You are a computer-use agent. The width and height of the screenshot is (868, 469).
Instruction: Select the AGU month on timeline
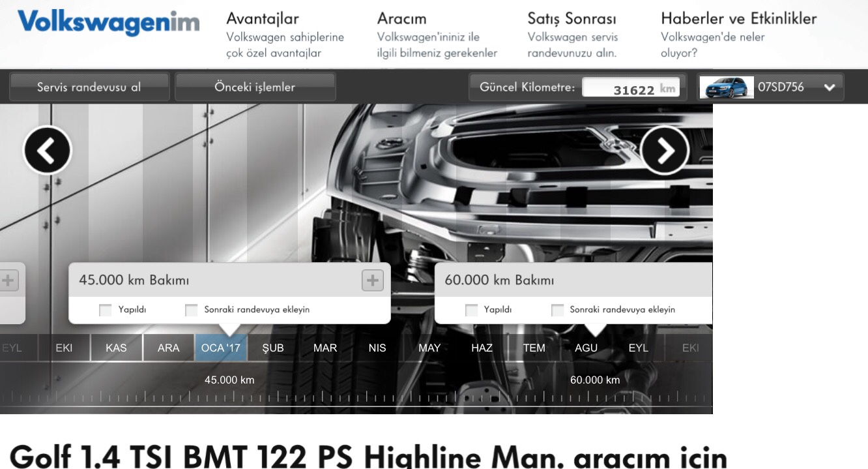pos(586,348)
